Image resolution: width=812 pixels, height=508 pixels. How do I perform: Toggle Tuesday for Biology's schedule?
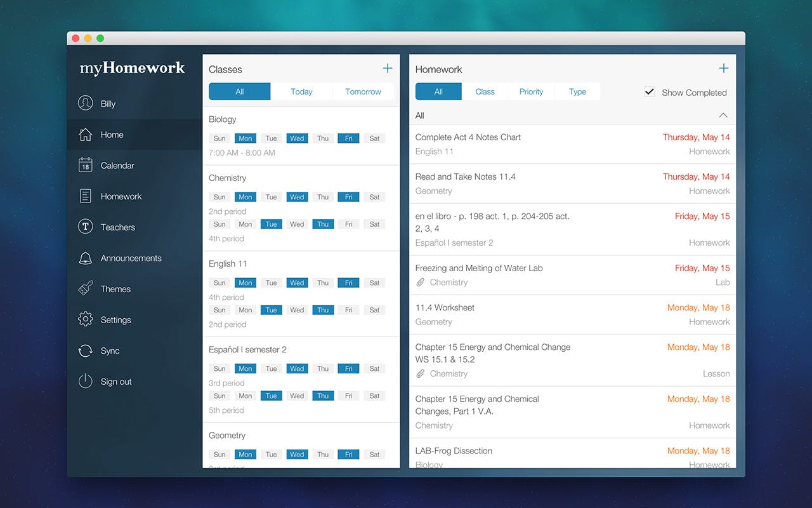click(271, 138)
